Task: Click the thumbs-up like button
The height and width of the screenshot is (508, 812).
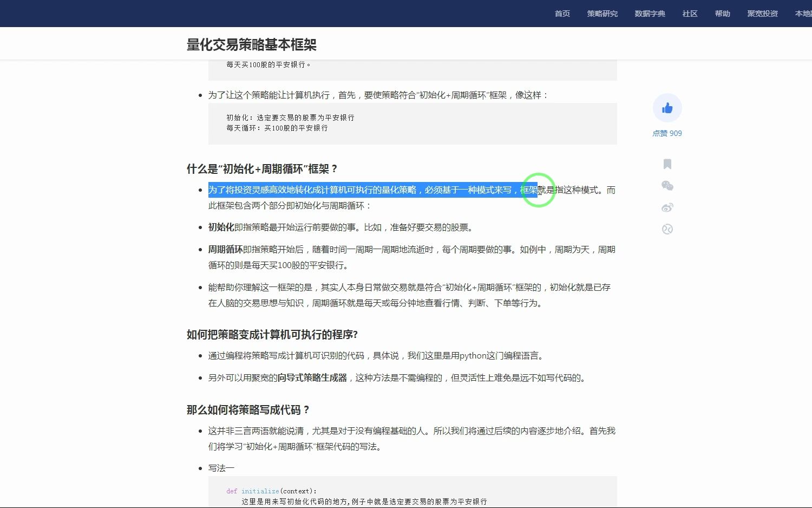Action: tap(667, 108)
